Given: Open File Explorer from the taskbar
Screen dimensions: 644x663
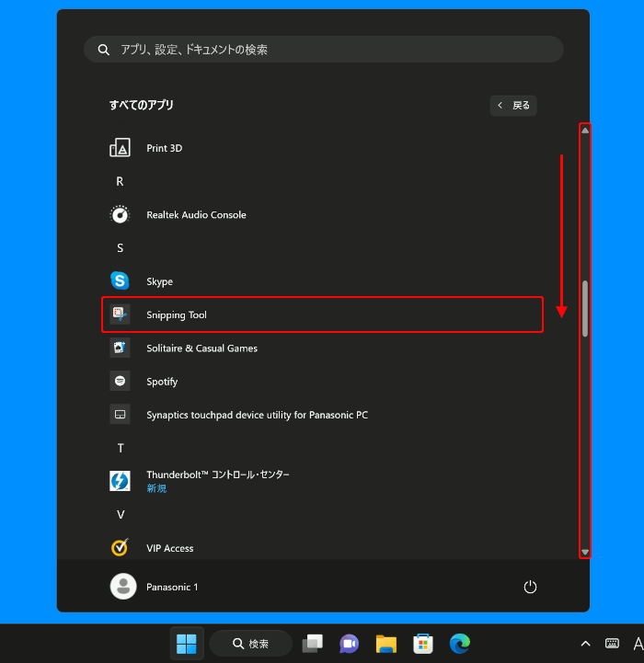Looking at the screenshot, I should (x=385, y=644).
